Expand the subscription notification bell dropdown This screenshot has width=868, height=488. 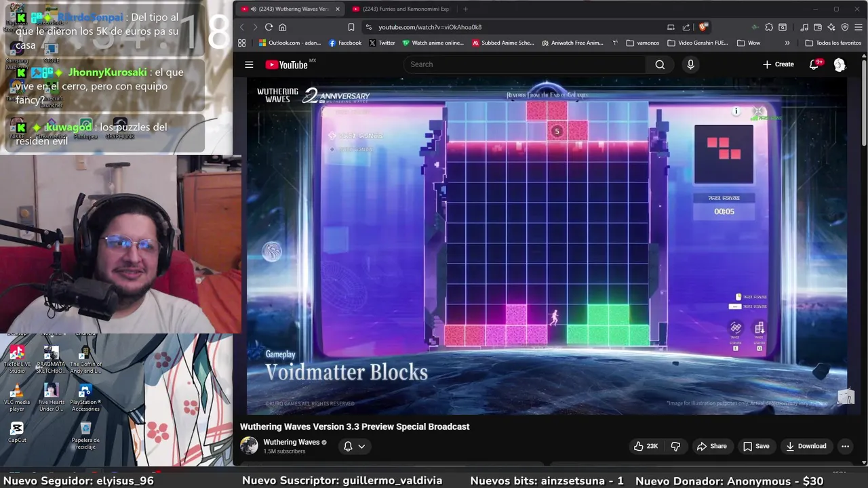(x=355, y=446)
